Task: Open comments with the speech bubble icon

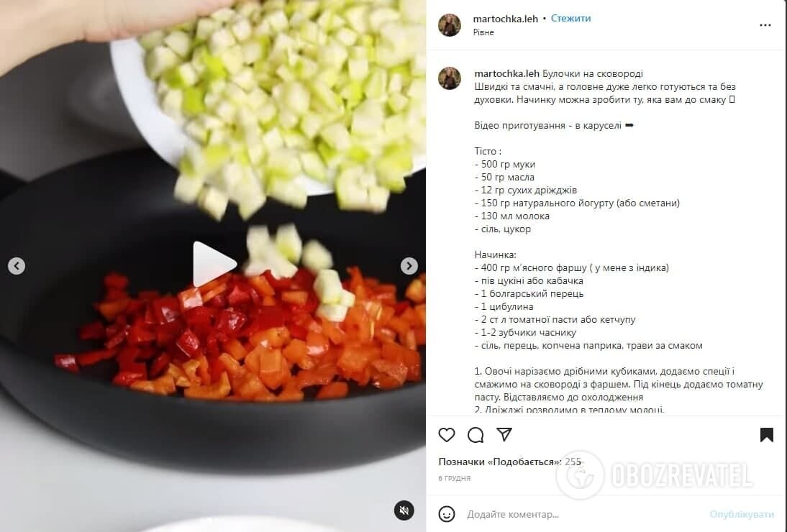Action: click(476, 435)
